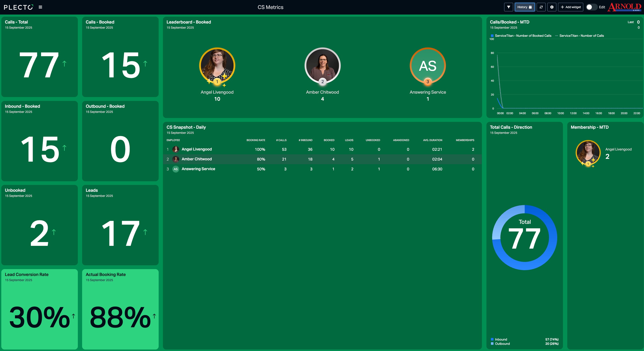Click the Total Calls - Direction title
644x351 pixels.
pyautogui.click(x=511, y=127)
